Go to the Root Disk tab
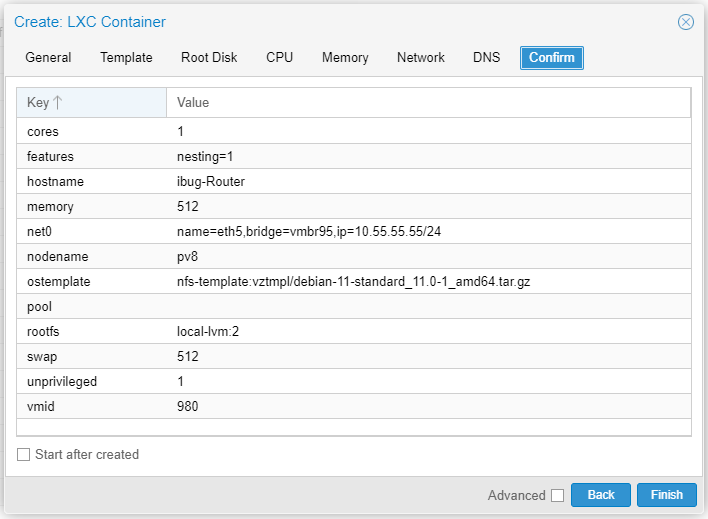The width and height of the screenshot is (708, 519). point(209,57)
